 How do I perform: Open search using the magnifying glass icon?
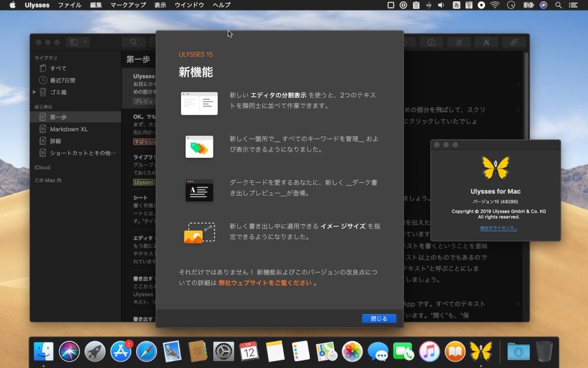coord(132,42)
